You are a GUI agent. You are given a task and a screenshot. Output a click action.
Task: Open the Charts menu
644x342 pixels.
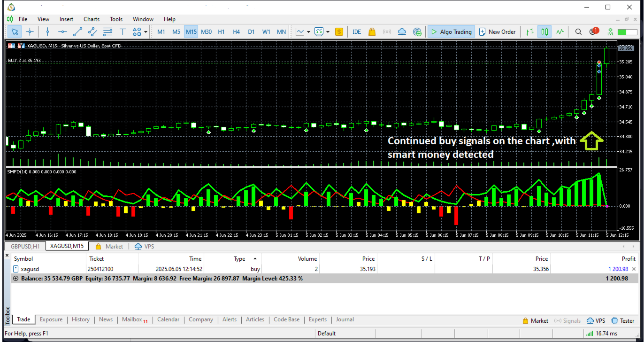tap(92, 19)
